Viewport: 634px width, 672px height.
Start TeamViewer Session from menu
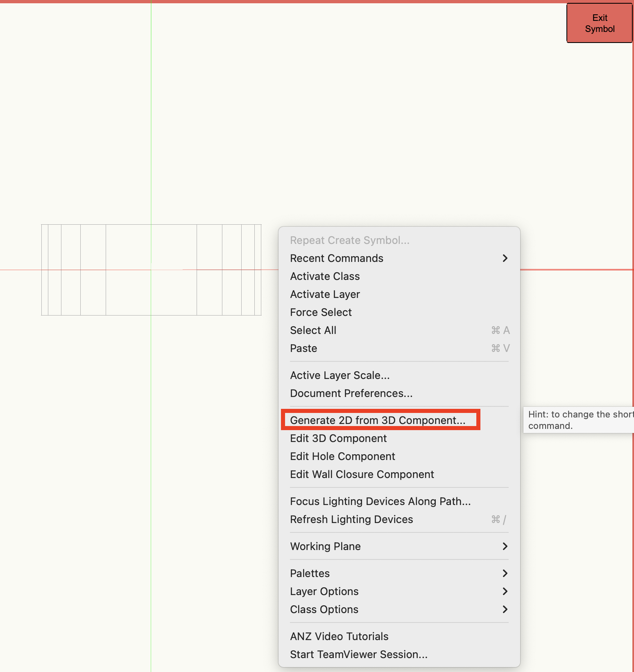tap(358, 654)
